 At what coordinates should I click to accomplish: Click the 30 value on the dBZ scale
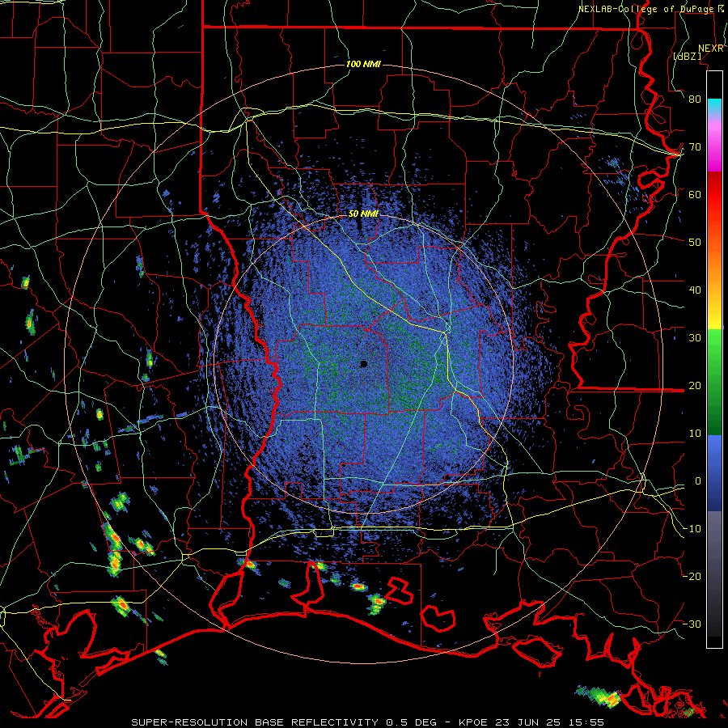[x=695, y=338]
